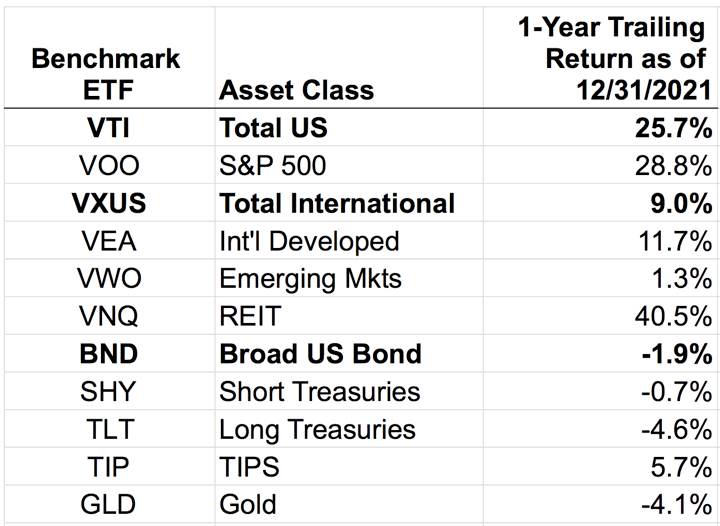Click the Total US asset class cell
Viewport: 720px width, 526px height.
[x=274, y=128]
